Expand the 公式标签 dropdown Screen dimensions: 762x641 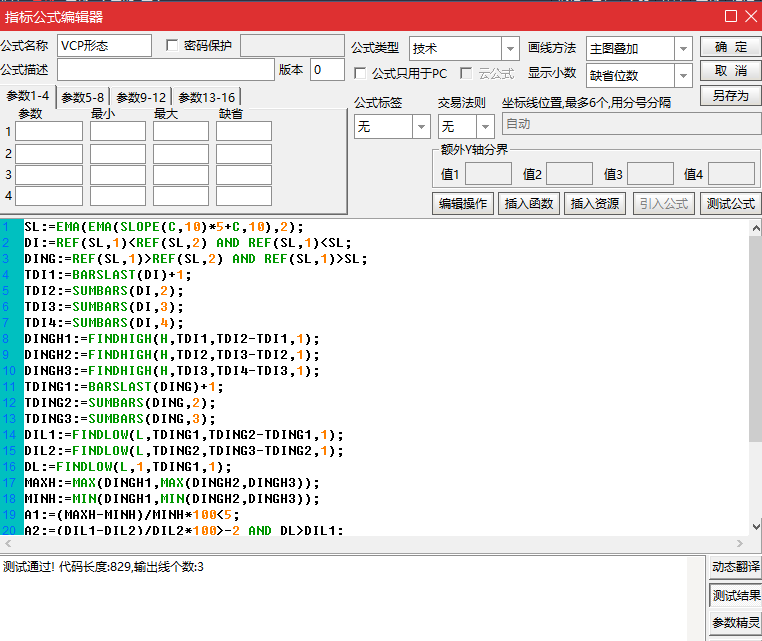[x=420, y=127]
